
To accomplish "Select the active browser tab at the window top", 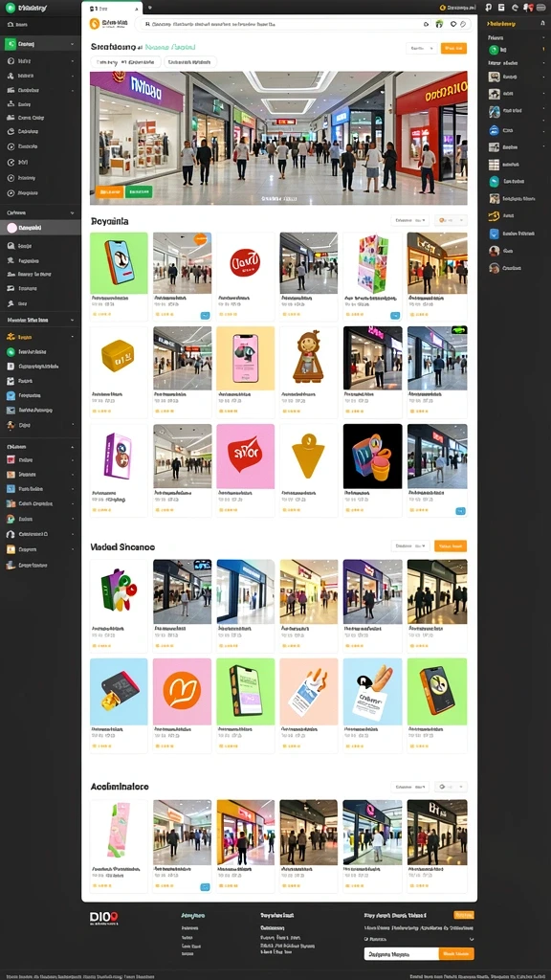I will pos(112,8).
